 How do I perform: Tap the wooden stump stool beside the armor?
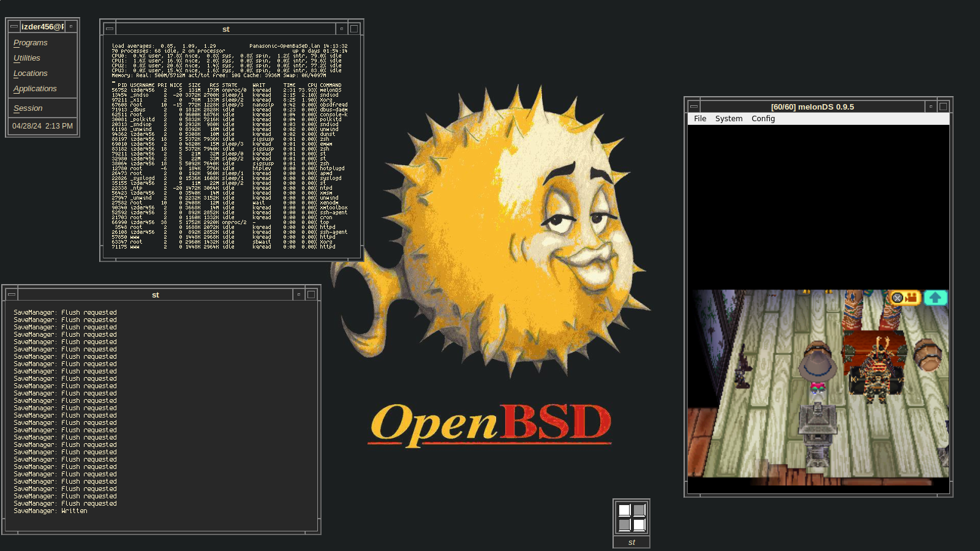[928, 355]
